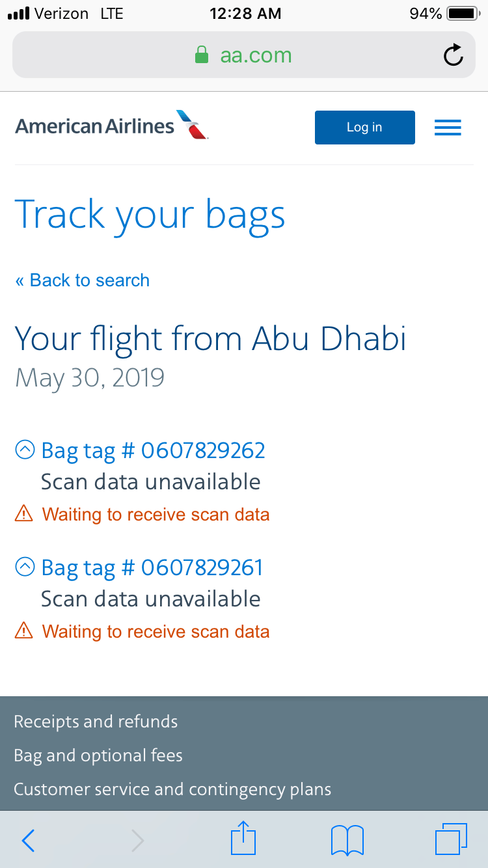The image size is (488, 868).
Task: Collapse bag tag 0607829261 chevron
Action: click(25, 567)
